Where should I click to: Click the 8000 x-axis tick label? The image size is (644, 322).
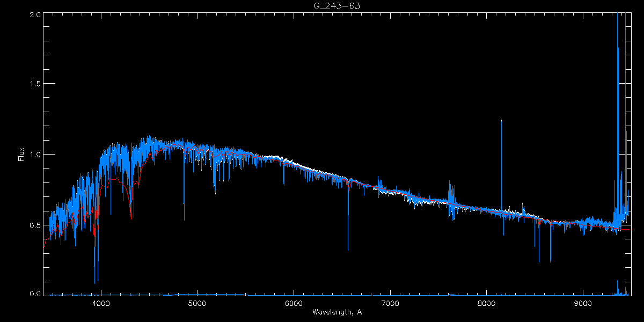487,303
